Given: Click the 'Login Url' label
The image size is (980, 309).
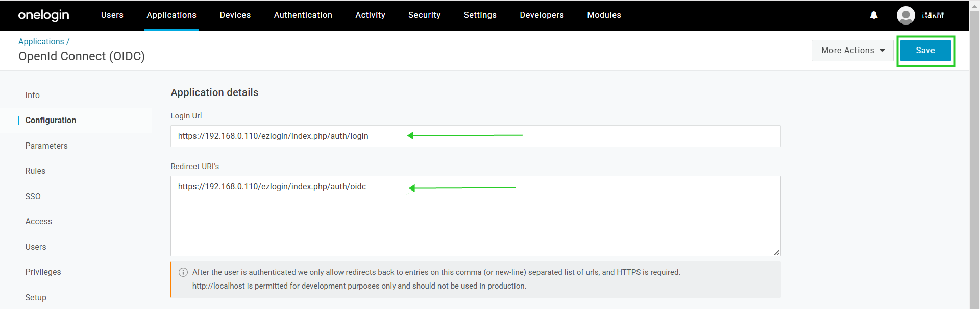Looking at the screenshot, I should pyautogui.click(x=186, y=116).
